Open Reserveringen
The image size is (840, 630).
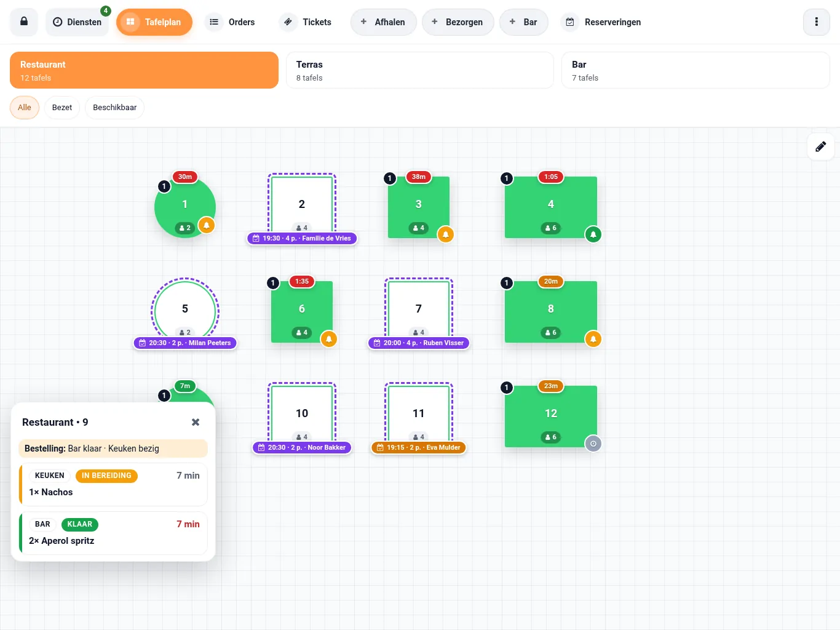tap(603, 22)
